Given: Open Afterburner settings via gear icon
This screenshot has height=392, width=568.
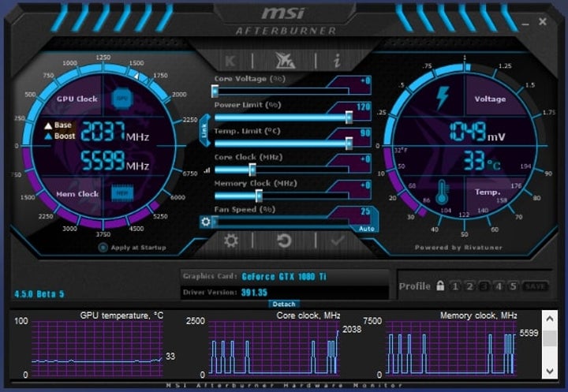Looking at the screenshot, I should (230, 241).
